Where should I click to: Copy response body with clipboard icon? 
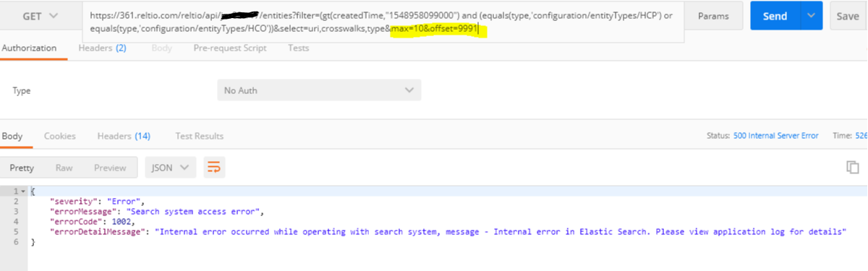[x=853, y=167]
